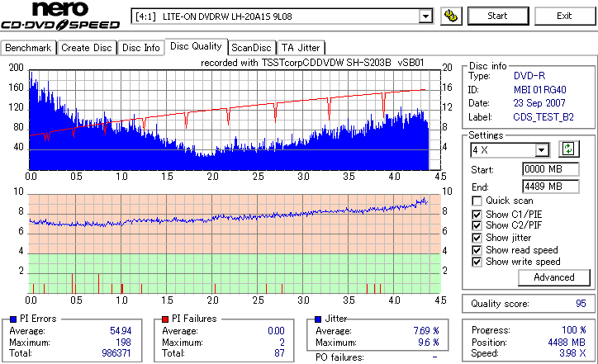Click the green refresh icon in Settings
The height and width of the screenshot is (364, 598).
568,149
